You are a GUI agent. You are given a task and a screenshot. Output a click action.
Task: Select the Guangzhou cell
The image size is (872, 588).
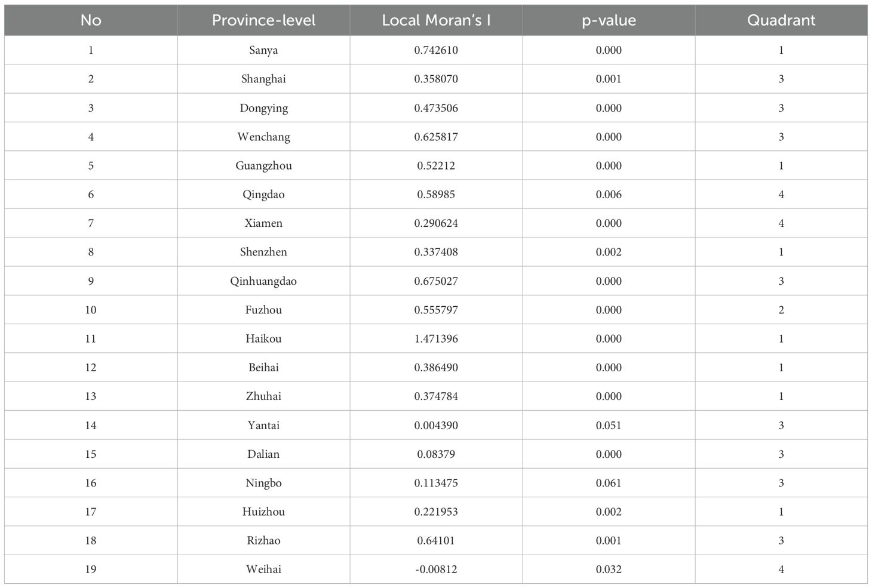(263, 165)
